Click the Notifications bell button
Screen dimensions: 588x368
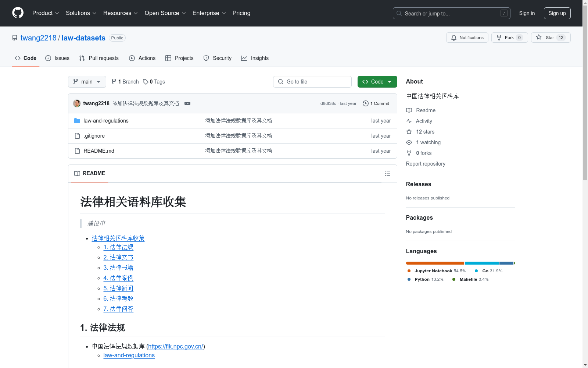(x=467, y=38)
